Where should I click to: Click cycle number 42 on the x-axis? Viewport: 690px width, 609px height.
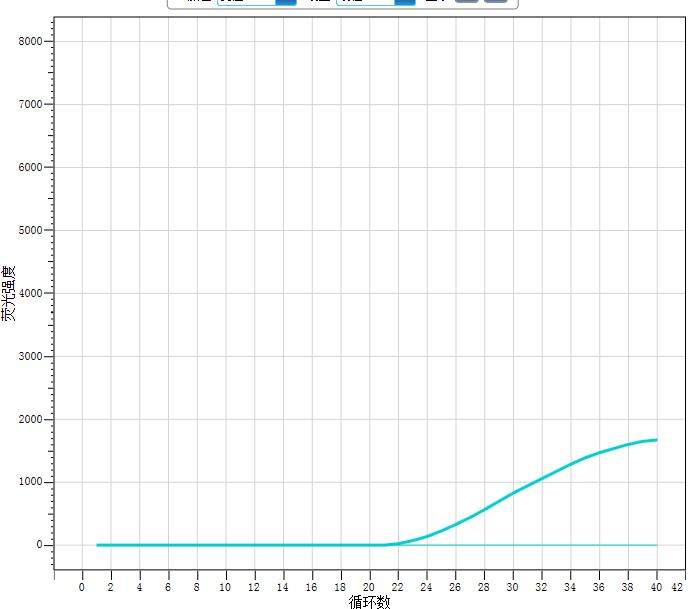(x=678, y=587)
